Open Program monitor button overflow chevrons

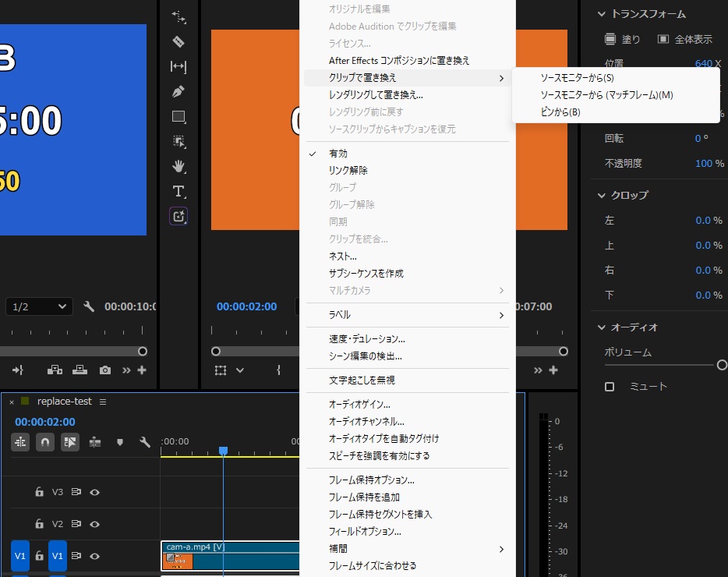point(538,370)
